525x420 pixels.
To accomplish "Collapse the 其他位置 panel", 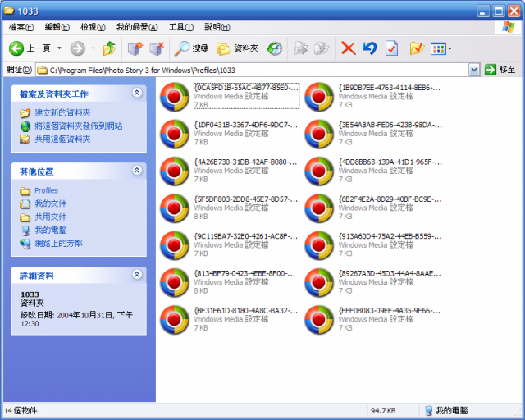I will pos(137,171).
